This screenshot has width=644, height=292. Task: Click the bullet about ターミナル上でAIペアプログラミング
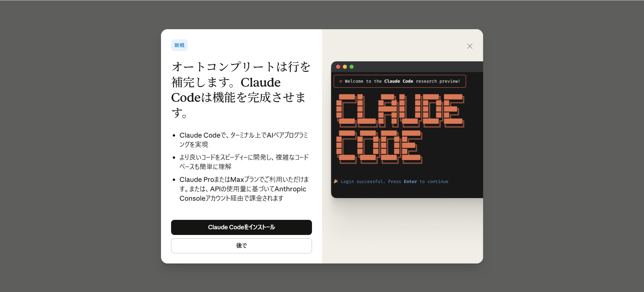coord(243,140)
